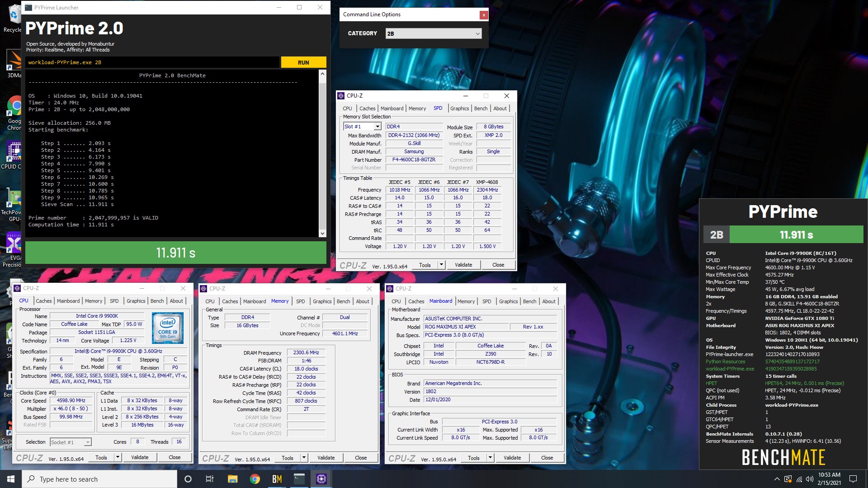This screenshot has width=868, height=488.
Task: Open EVGA Precision desktop icon
Action: coord(13,250)
